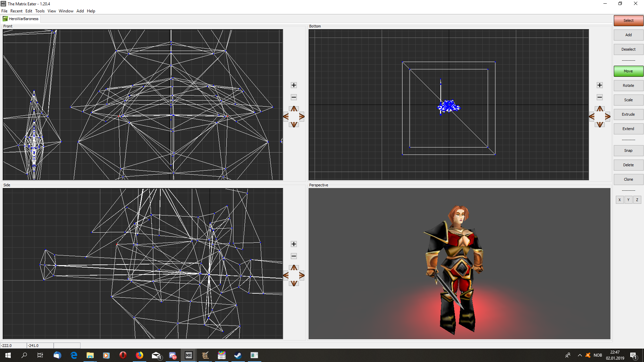Activate the Move action

[629, 71]
